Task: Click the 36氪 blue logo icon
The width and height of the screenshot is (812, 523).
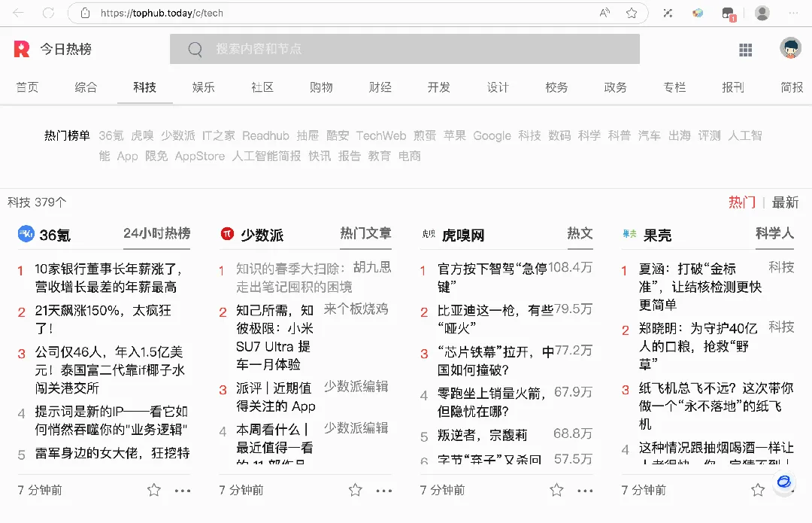Action: [x=26, y=234]
